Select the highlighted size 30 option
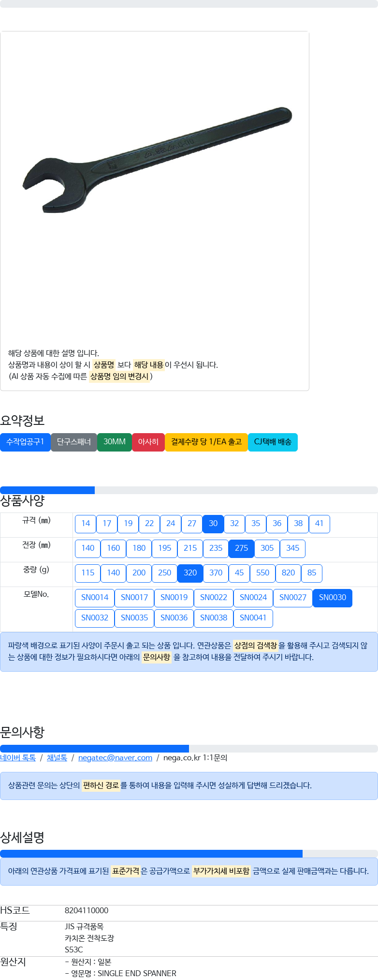378x980 pixels. click(x=213, y=524)
